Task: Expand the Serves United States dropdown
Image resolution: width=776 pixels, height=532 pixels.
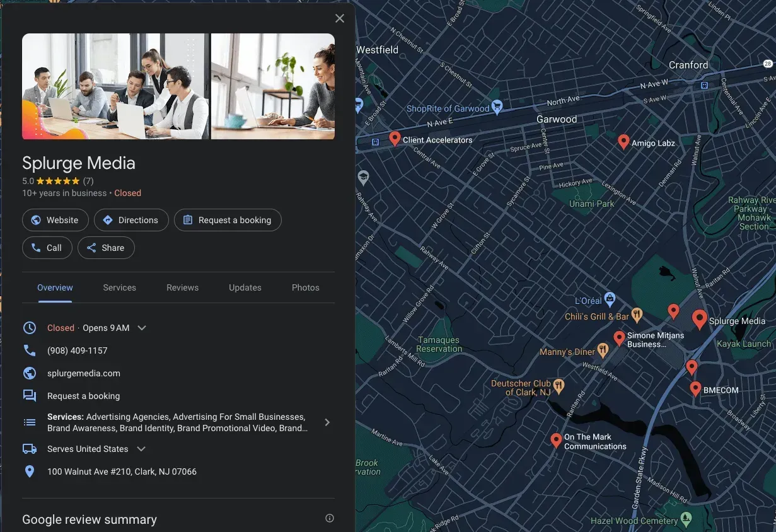Action: pos(141,448)
